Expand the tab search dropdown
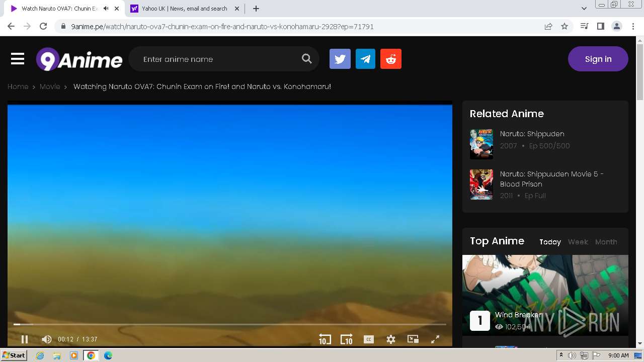The width and height of the screenshot is (644, 362). click(584, 9)
